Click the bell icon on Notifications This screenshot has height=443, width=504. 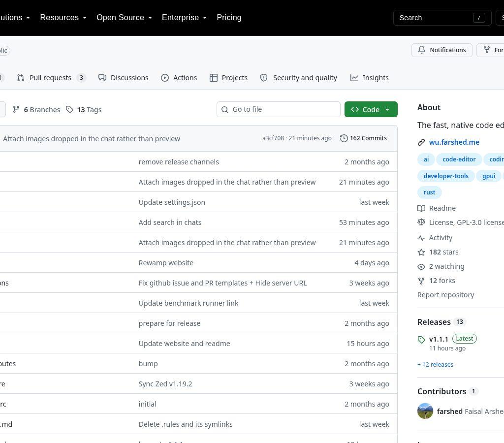pos(422,50)
